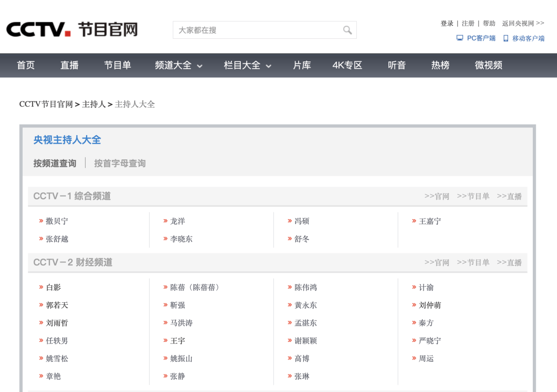Select host 张琳
Image resolution: width=557 pixels, height=392 pixels.
coord(302,376)
